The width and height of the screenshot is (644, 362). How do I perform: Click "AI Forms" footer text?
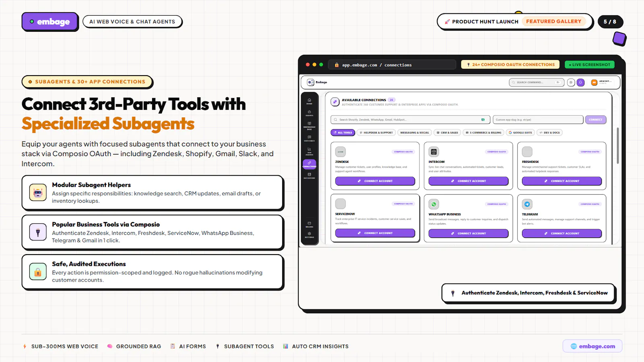click(x=192, y=346)
